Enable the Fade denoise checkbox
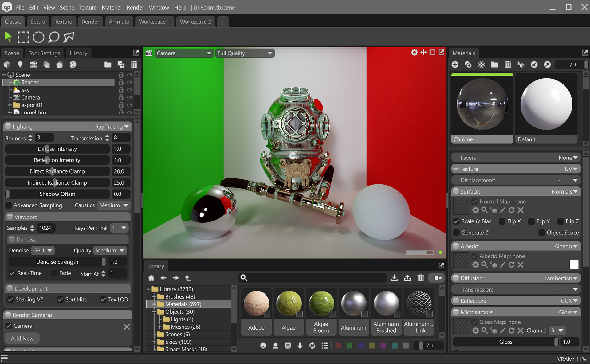This screenshot has width=590, height=364. [x=54, y=273]
